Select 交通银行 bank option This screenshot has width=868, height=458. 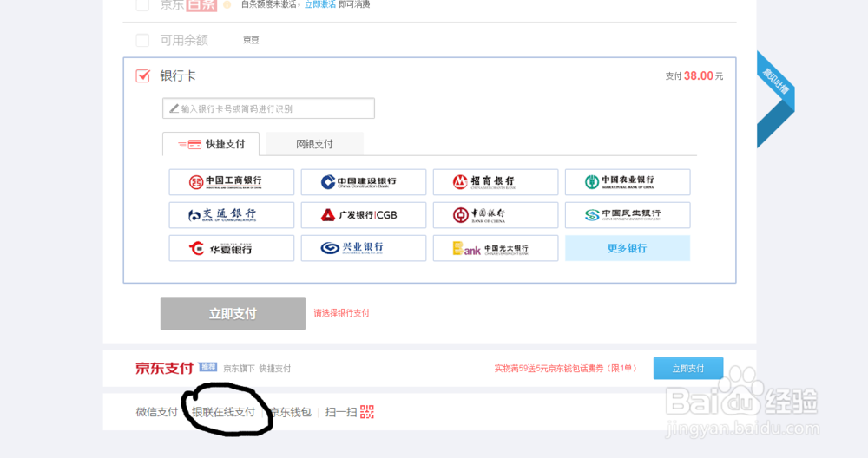coord(232,215)
